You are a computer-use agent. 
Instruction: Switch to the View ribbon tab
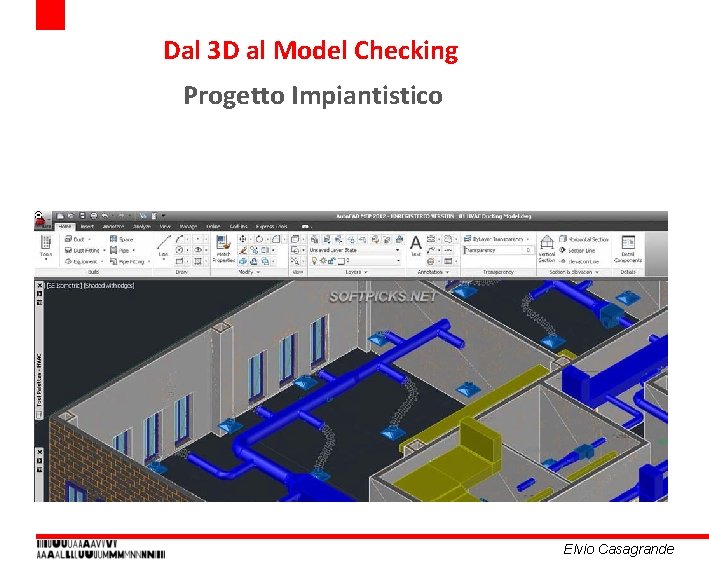pos(165,226)
